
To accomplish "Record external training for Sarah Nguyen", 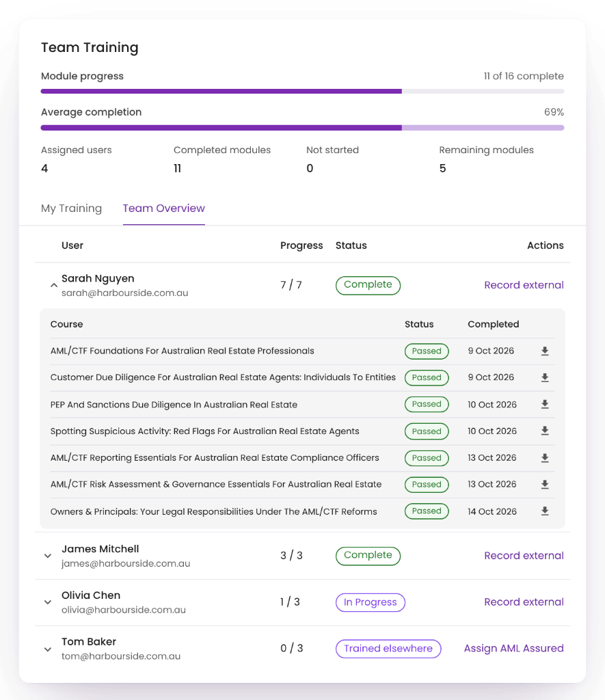I will tap(524, 285).
